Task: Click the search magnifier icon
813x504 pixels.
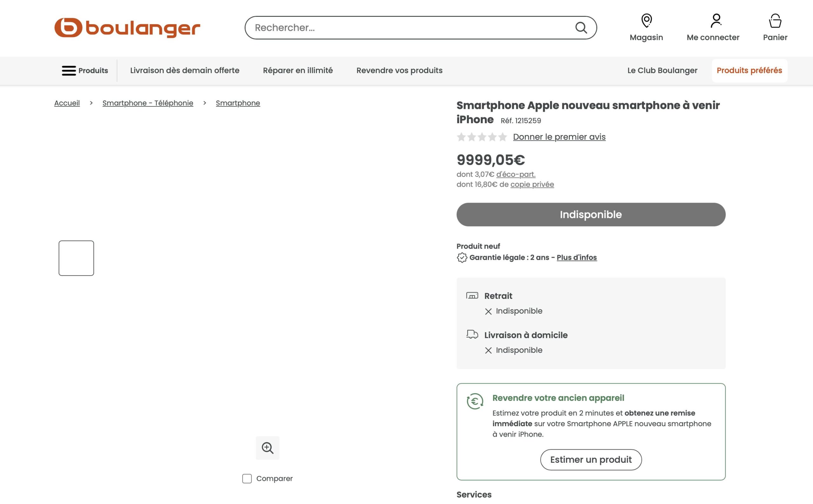Action: [x=581, y=28]
